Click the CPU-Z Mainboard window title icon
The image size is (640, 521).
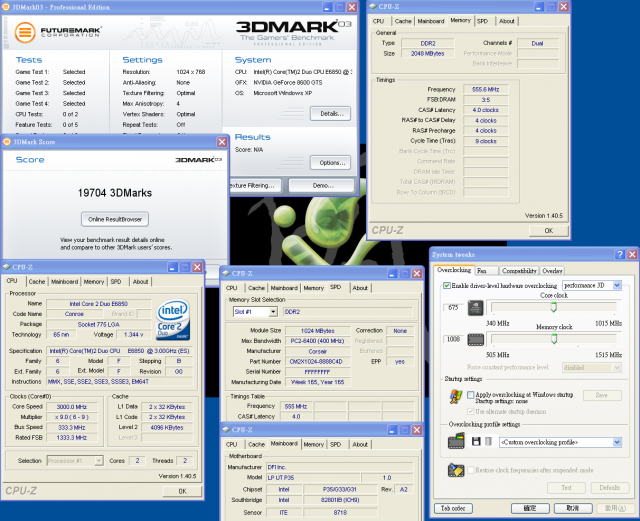coord(226,430)
